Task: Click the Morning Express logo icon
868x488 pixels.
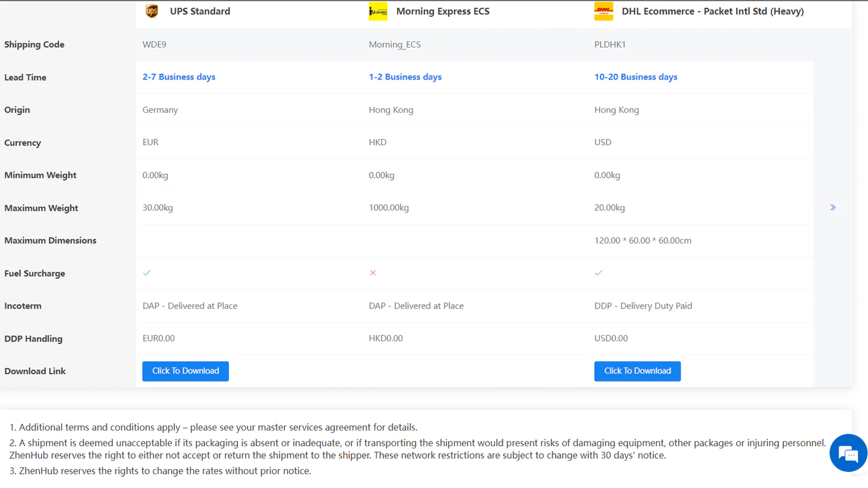Action: tap(378, 11)
